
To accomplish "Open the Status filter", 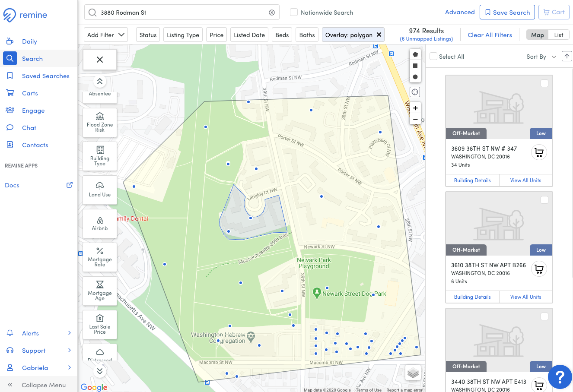I will click(148, 35).
